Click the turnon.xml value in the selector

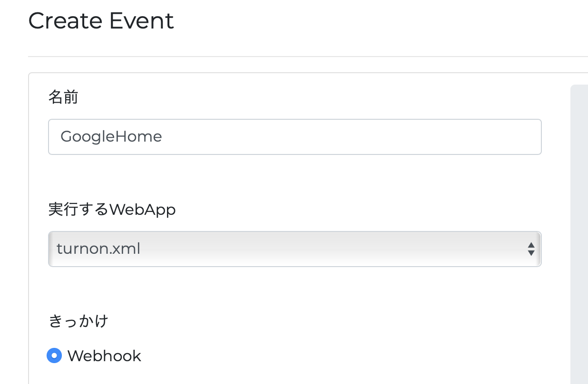coord(98,248)
